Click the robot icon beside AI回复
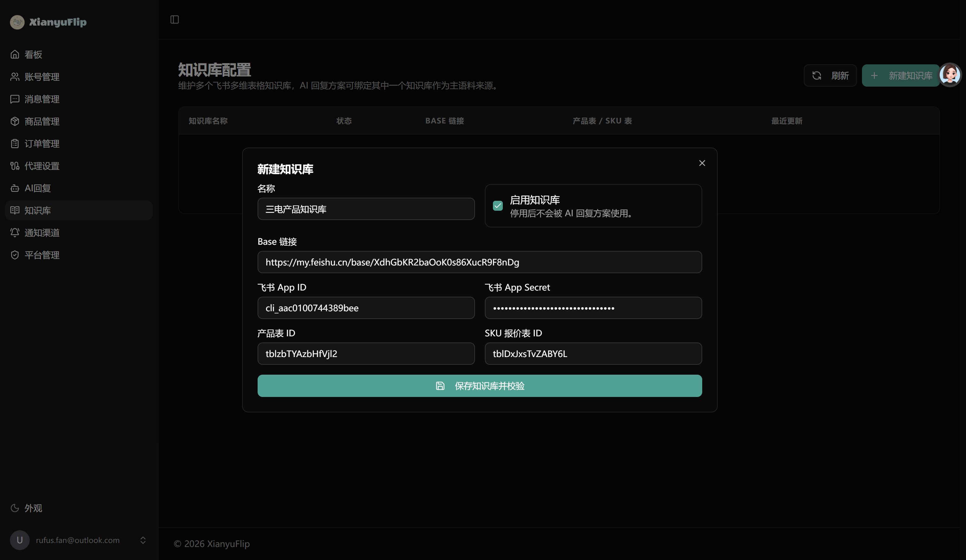Image resolution: width=966 pixels, height=560 pixels. point(15,188)
